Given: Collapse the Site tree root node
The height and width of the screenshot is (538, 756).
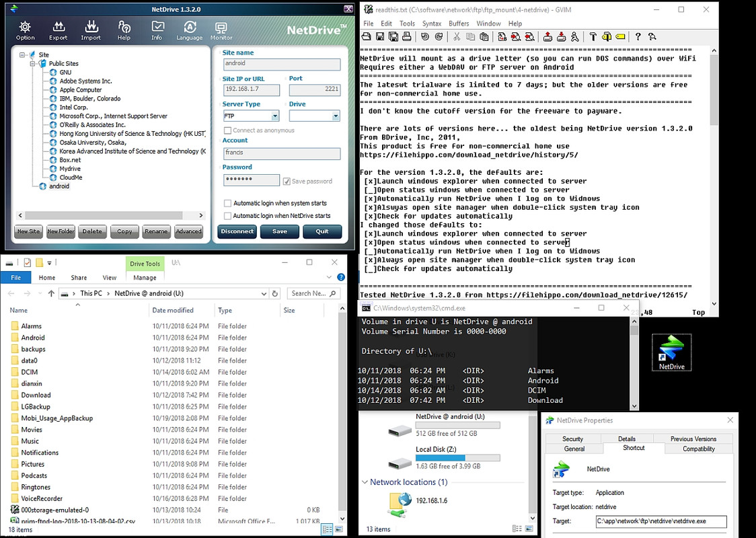Looking at the screenshot, I should (x=22, y=55).
